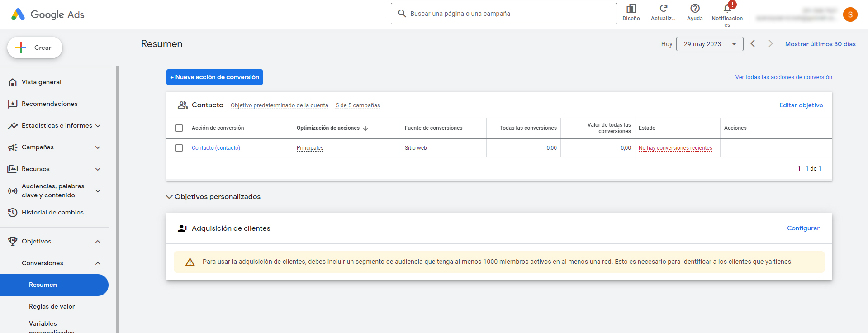Click the search magnifier icon
Viewport: 868px width, 333px height.
tap(402, 14)
